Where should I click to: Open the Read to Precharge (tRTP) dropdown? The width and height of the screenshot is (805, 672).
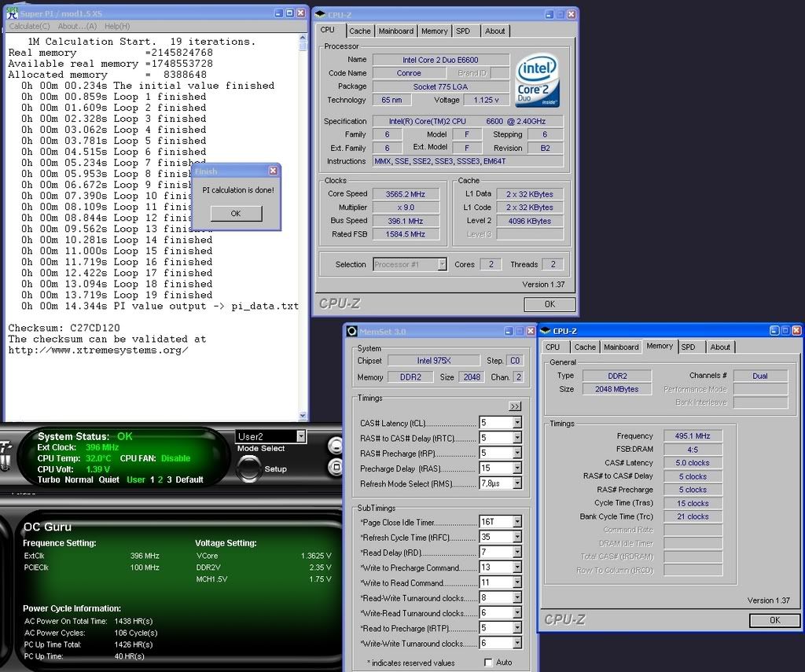pyautogui.click(x=517, y=628)
